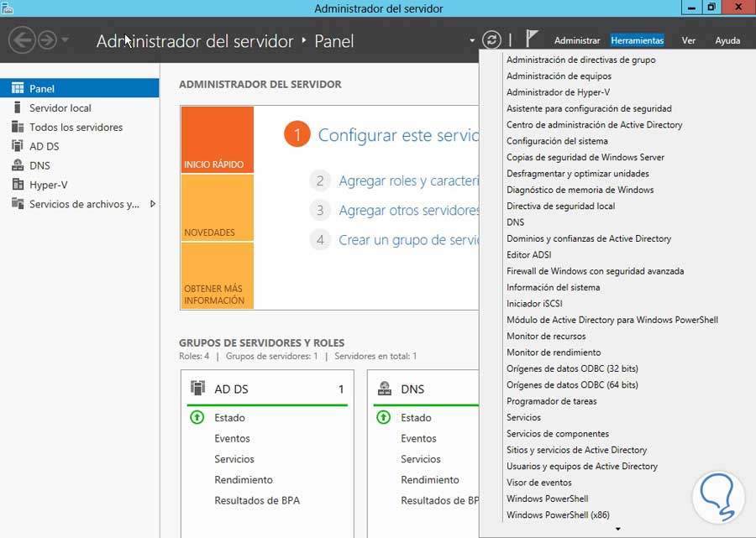756x538 pixels.
Task: Open Diagnóstico de memoria de Windows
Action: point(580,190)
